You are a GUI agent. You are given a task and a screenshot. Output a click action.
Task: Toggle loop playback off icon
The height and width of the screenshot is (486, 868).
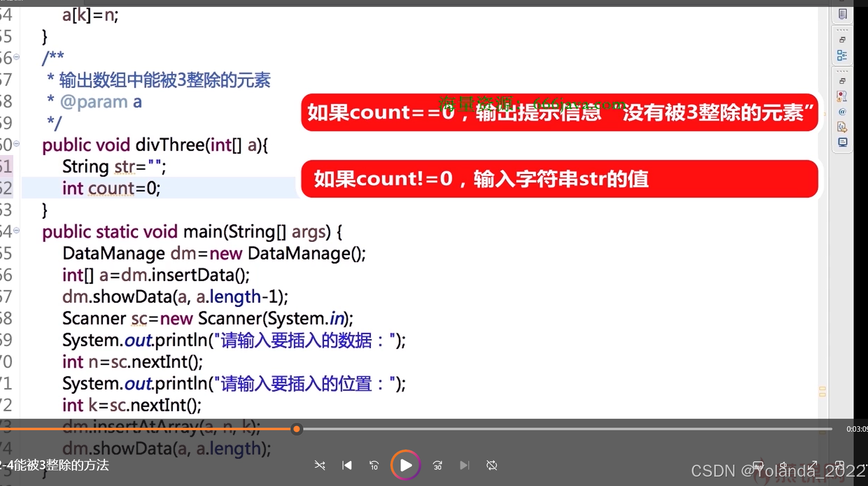(492, 465)
